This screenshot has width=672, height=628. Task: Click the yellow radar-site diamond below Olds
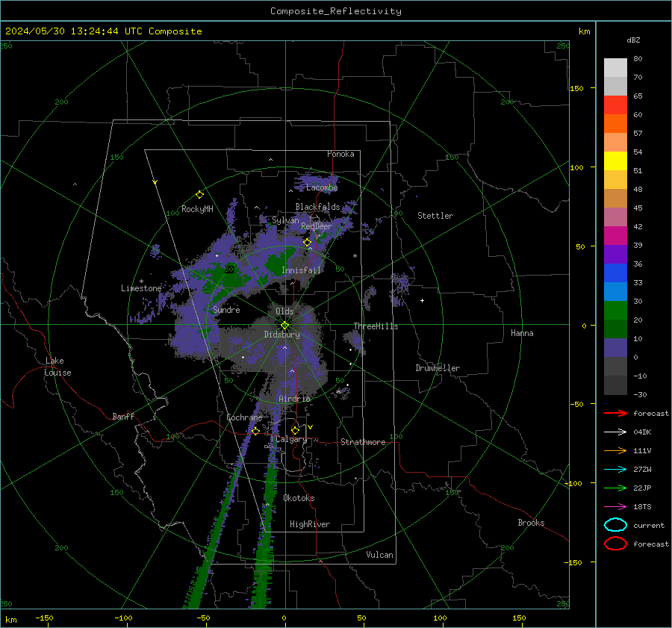pos(284,326)
